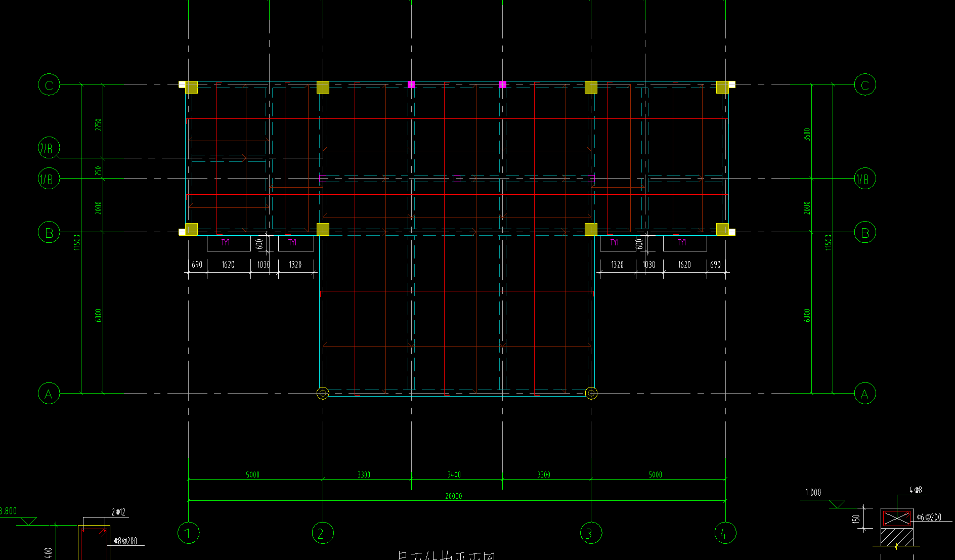Select the 5000 dimension between axes 1 and 2
The image size is (955, 560).
coord(252,475)
